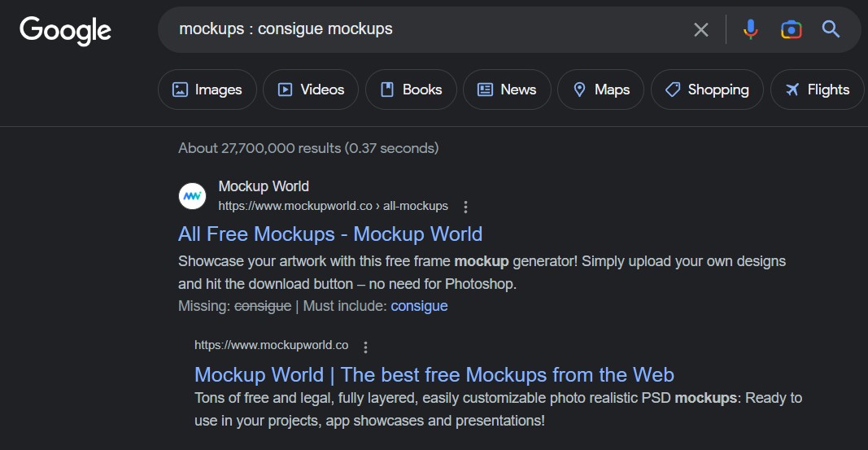Click the sub-result URL https://www.mockupworld.co
The width and height of the screenshot is (868, 450).
[x=271, y=345]
